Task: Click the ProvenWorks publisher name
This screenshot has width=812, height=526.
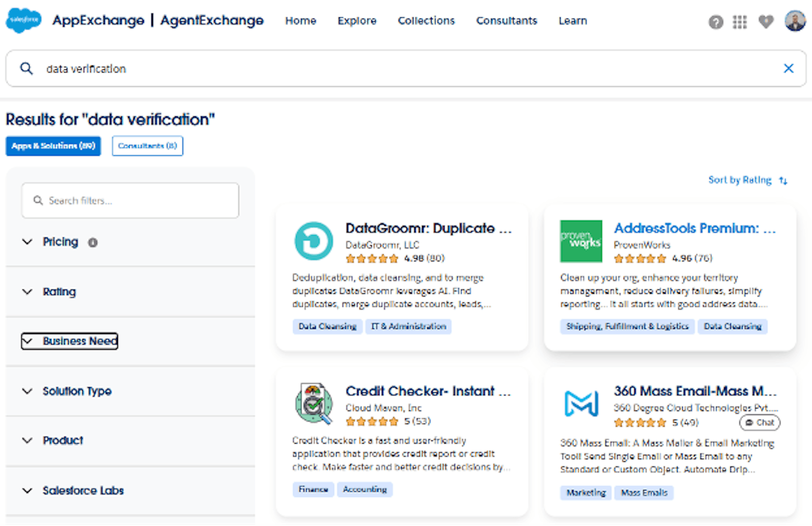Action: (x=642, y=245)
